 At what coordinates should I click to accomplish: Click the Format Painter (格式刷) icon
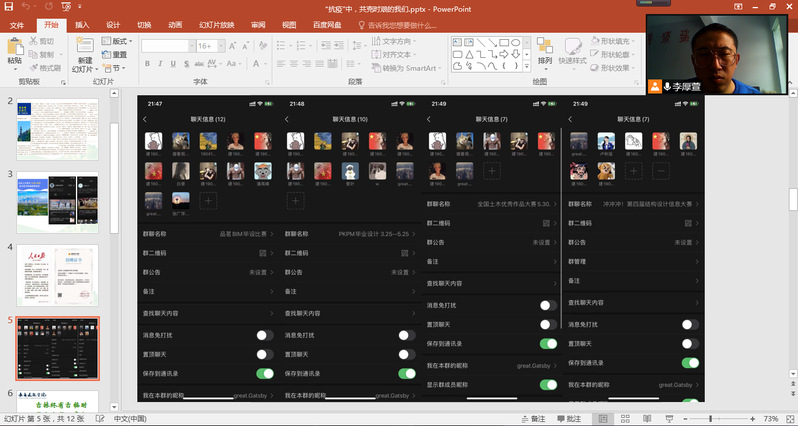click(44, 68)
